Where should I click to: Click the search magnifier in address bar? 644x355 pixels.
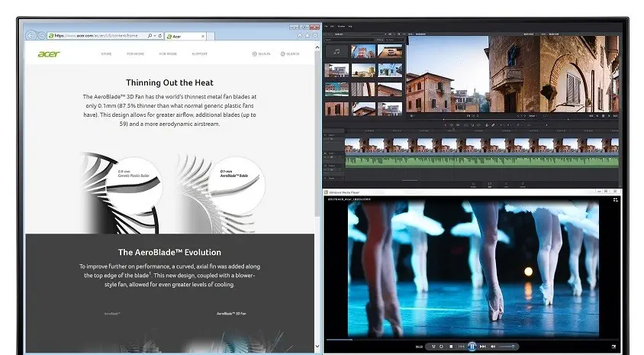click(150, 36)
